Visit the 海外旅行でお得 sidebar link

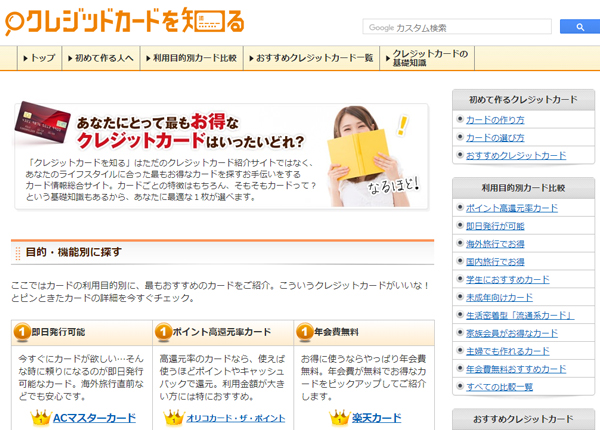tap(495, 244)
